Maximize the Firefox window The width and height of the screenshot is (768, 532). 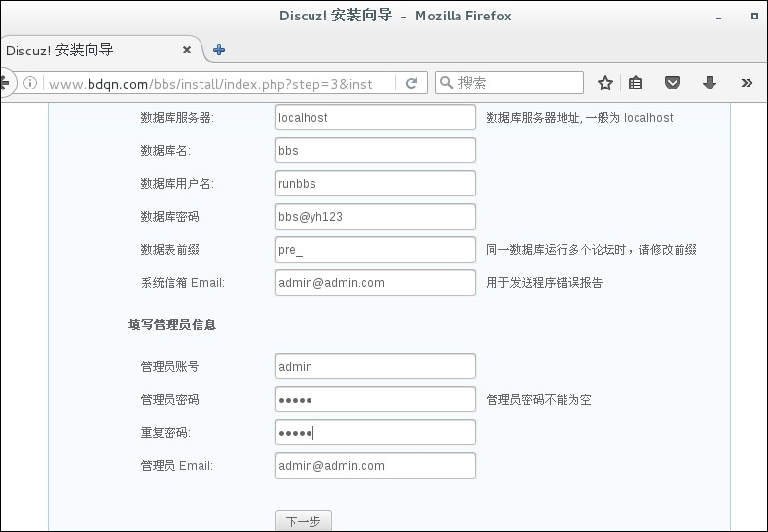[x=754, y=16]
